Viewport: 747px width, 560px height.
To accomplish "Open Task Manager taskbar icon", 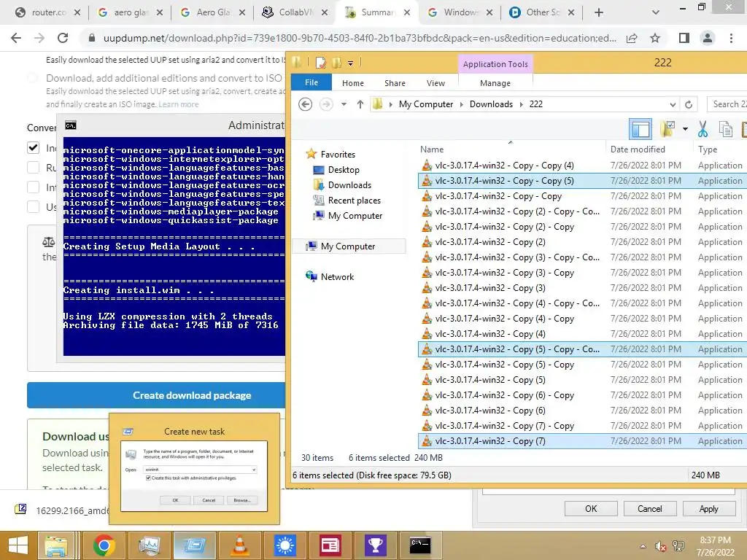I will click(x=149, y=545).
